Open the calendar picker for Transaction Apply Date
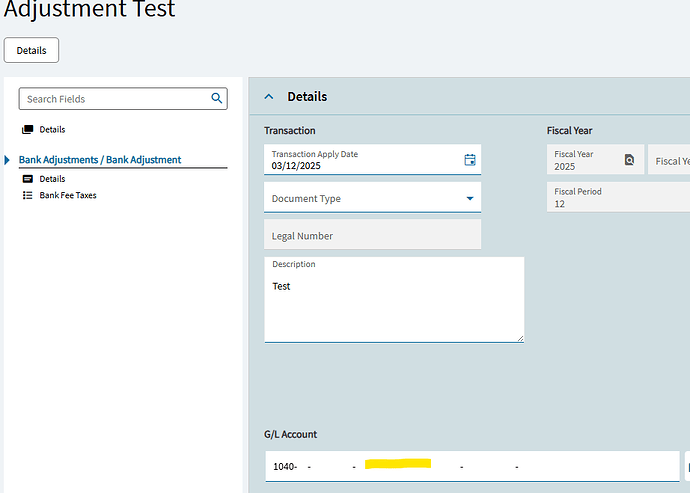The width and height of the screenshot is (690, 493). [x=470, y=160]
